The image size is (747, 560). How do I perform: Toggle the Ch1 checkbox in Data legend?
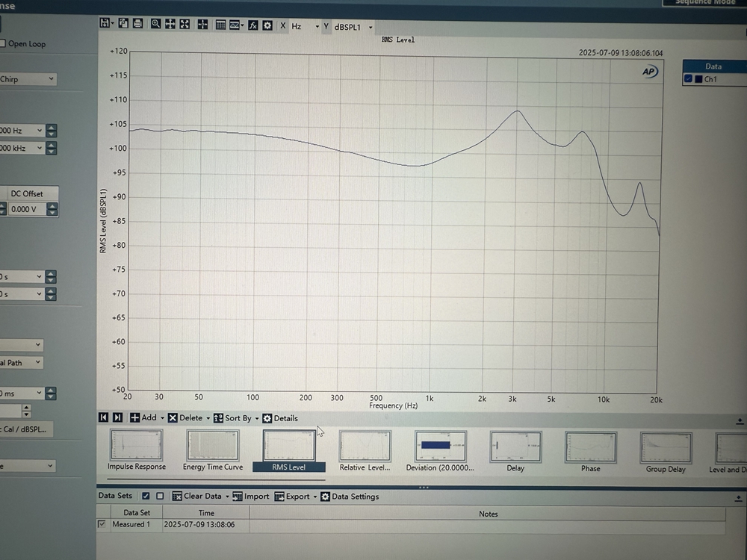coord(689,79)
